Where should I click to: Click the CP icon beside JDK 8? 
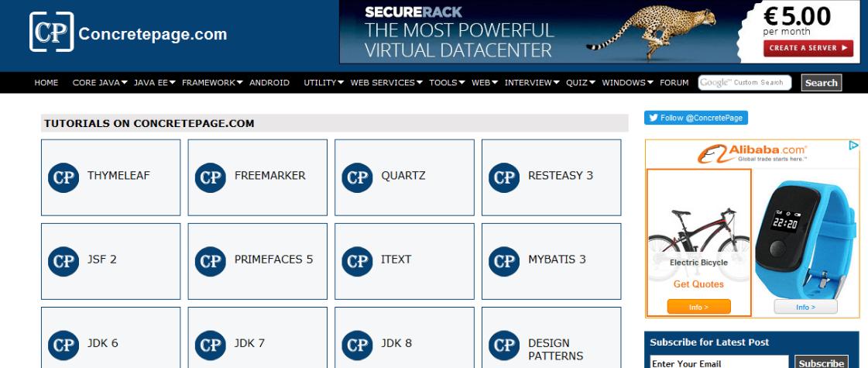pos(357,345)
